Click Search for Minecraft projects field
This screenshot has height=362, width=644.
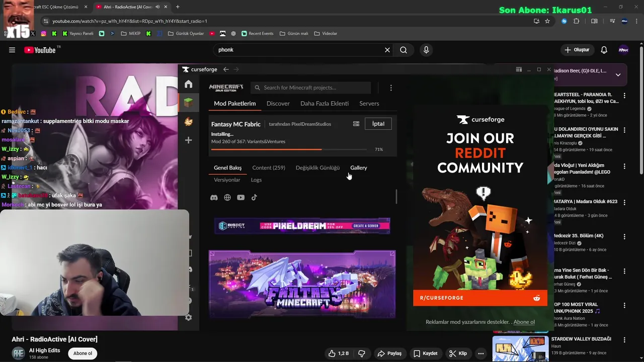(x=311, y=87)
